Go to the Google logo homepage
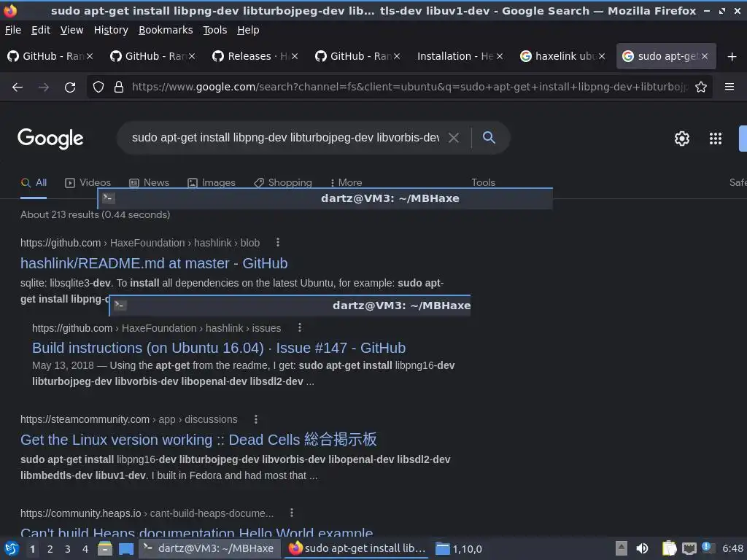The image size is (747, 560). [x=50, y=139]
